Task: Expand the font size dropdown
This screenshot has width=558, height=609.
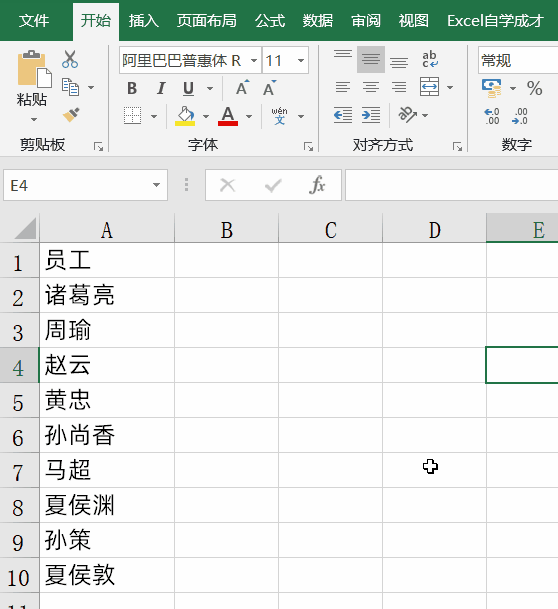Action: [x=301, y=61]
